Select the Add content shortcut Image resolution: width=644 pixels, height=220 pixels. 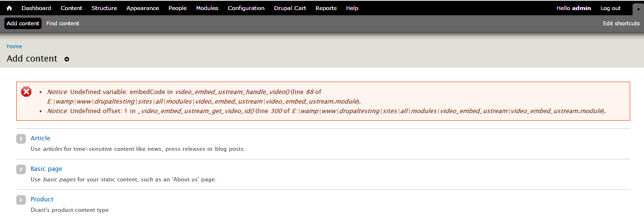pos(23,23)
